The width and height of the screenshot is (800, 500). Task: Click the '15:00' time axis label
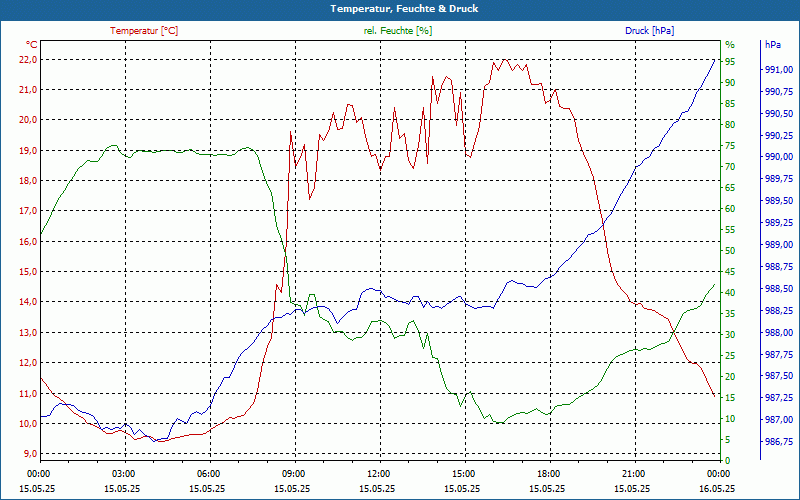pyautogui.click(x=465, y=473)
